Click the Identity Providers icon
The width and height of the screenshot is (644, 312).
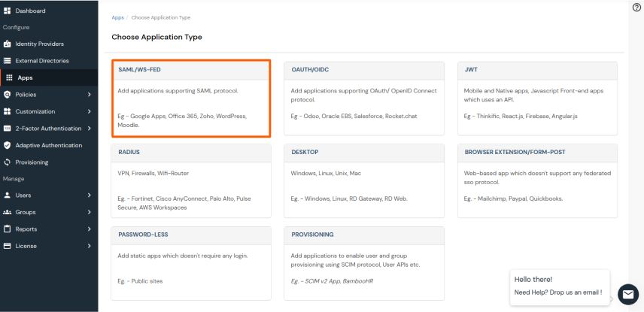coord(7,44)
